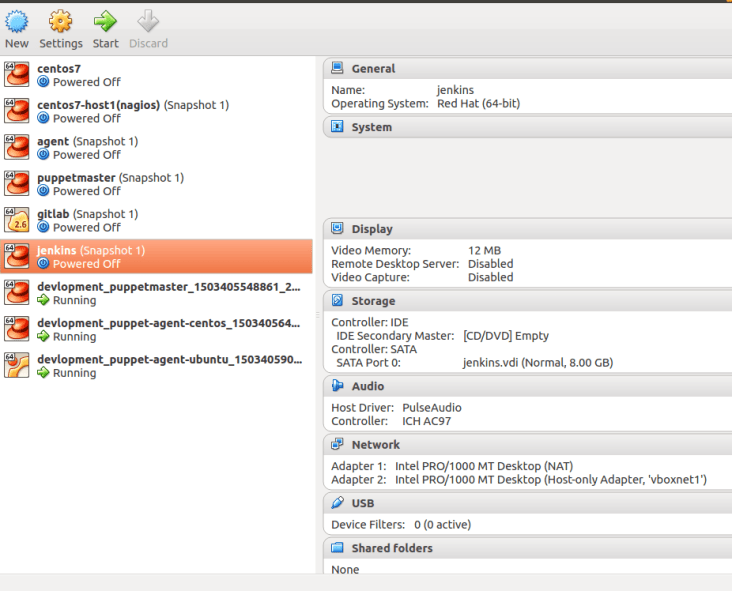Click the Powered Off icon under gitlab

tap(43, 227)
